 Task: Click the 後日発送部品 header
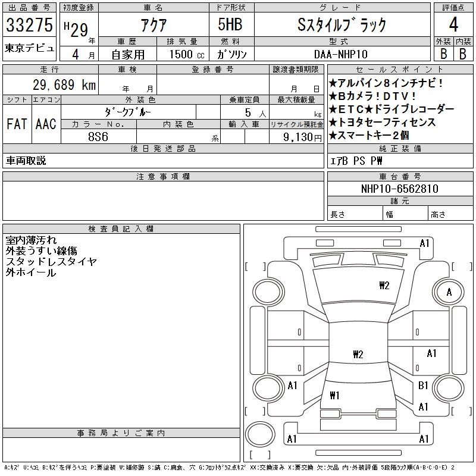point(163,148)
